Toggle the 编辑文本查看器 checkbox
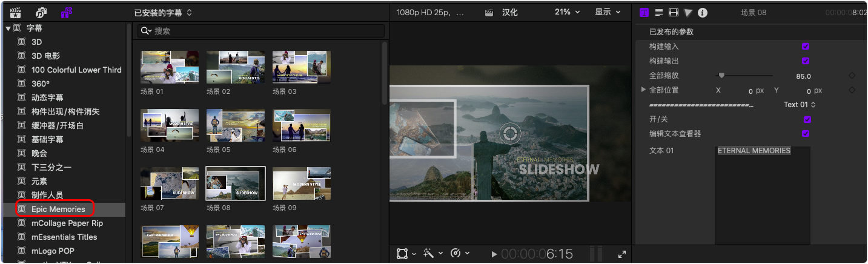 click(806, 134)
